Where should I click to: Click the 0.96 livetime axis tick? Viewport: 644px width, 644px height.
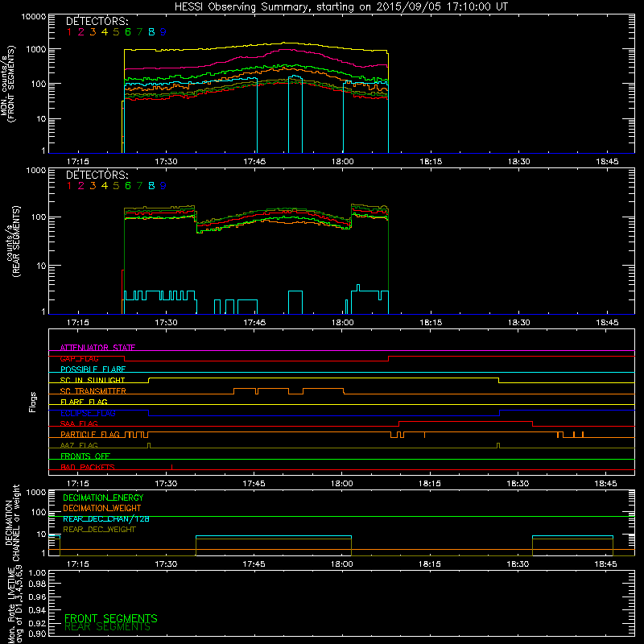37,597
